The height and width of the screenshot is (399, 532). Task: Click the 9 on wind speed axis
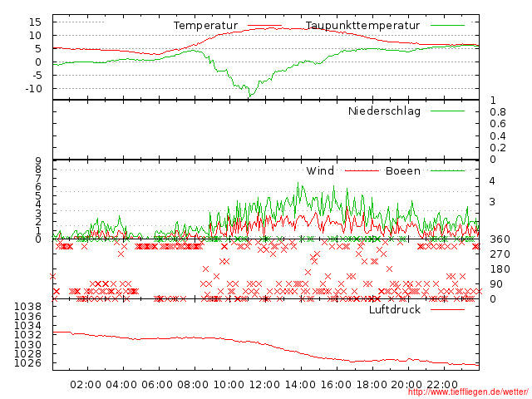pyautogui.click(x=38, y=161)
